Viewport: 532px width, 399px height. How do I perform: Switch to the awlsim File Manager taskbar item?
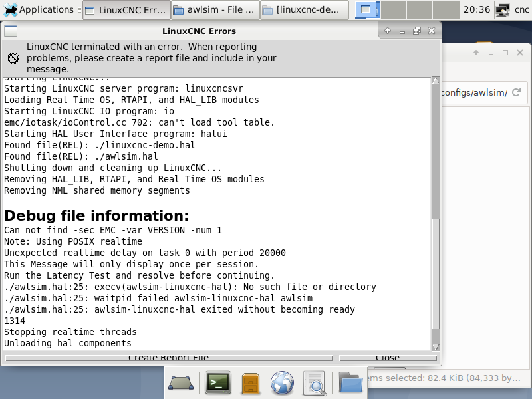pyautogui.click(x=214, y=10)
